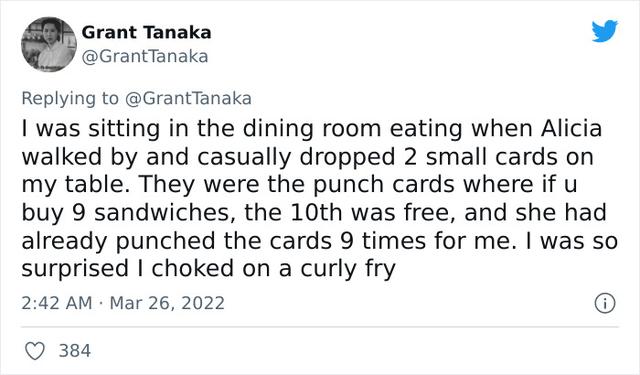The width and height of the screenshot is (640, 375).
Task: Open the tweet info circle icon
Action: pyautogui.click(x=604, y=304)
